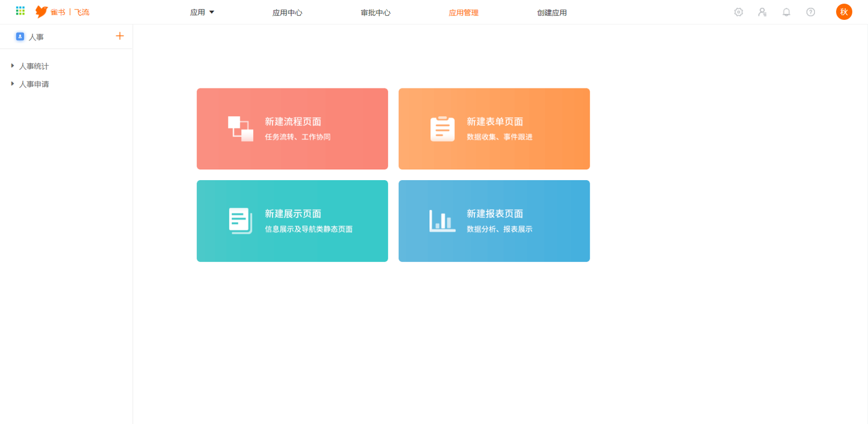Image resolution: width=868 pixels, height=424 pixels.
Task: Go to 审批中心 tab
Action: [376, 13]
